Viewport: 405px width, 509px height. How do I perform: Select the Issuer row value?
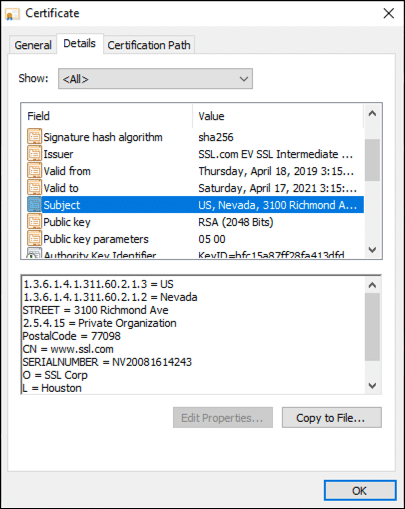(275, 154)
